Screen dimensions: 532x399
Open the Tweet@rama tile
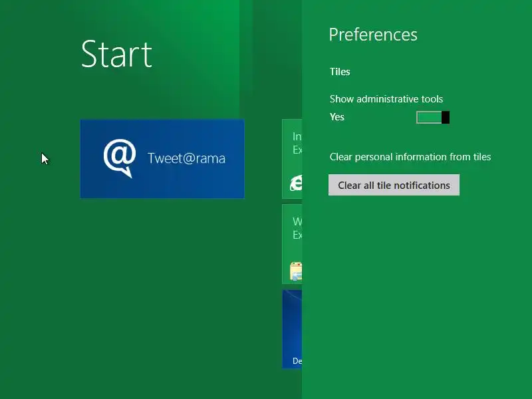pyautogui.click(x=162, y=158)
